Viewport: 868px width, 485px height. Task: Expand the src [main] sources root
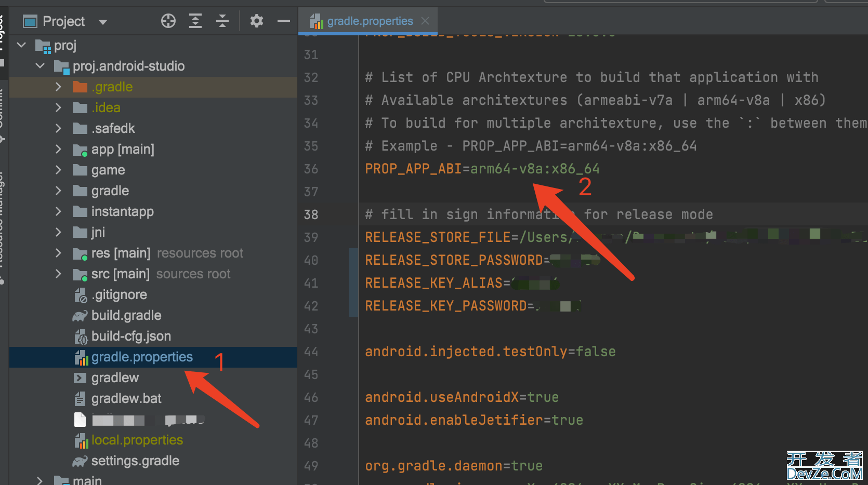pyautogui.click(x=58, y=274)
